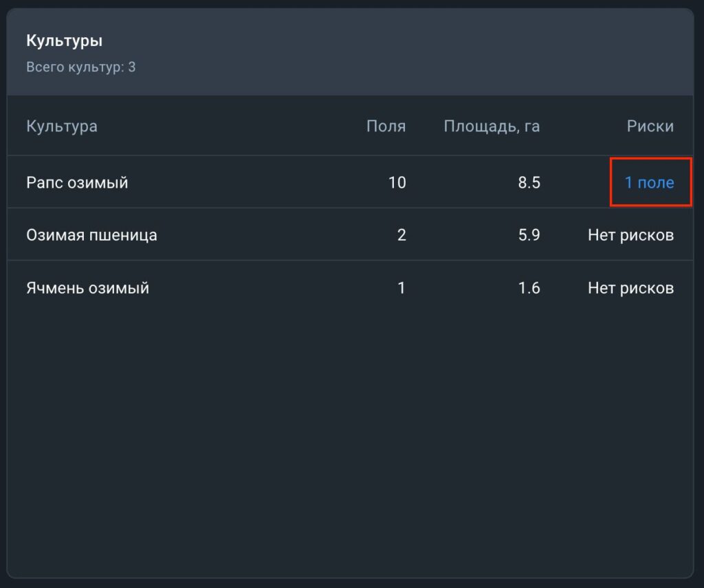This screenshot has height=588, width=704.
Task: Click the field count 10 for Рапс озимый
Action: click(x=397, y=183)
